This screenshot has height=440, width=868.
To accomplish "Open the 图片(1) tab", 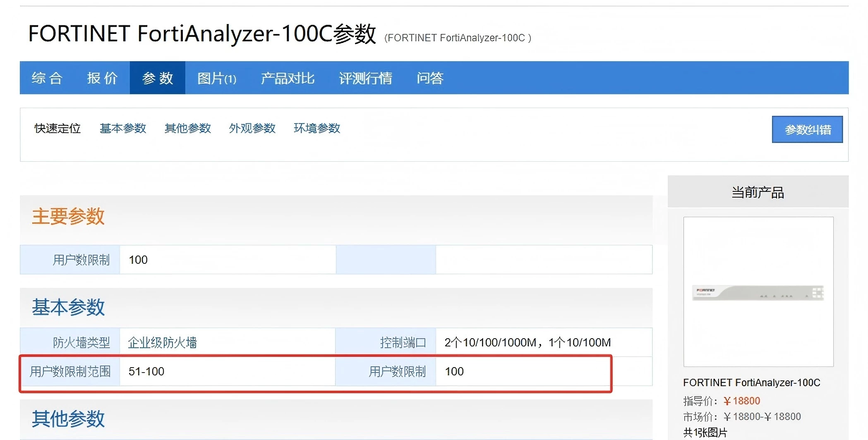I will 217,78.
